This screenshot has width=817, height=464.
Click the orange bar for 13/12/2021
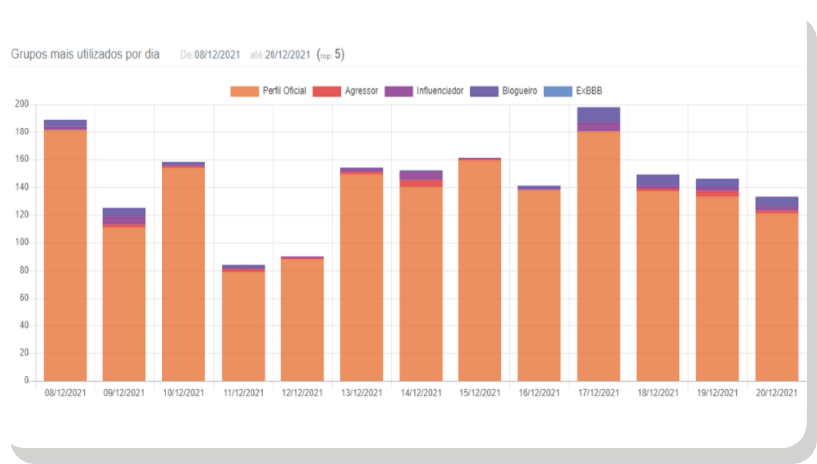tap(362, 277)
